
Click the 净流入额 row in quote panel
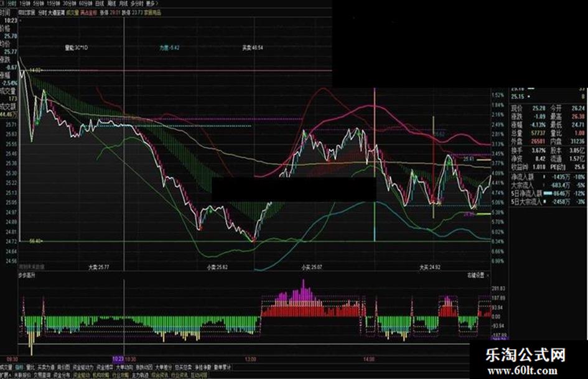tap(548, 177)
